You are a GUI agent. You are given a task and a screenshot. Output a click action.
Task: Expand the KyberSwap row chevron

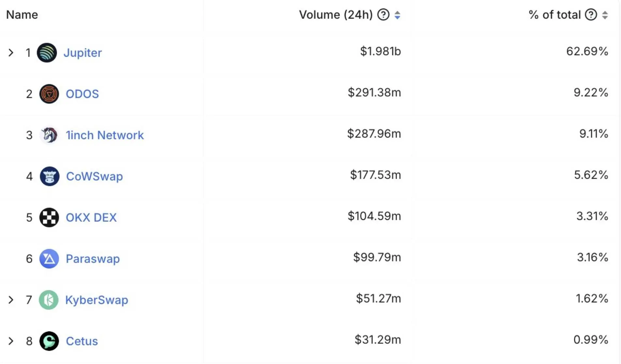(11, 300)
